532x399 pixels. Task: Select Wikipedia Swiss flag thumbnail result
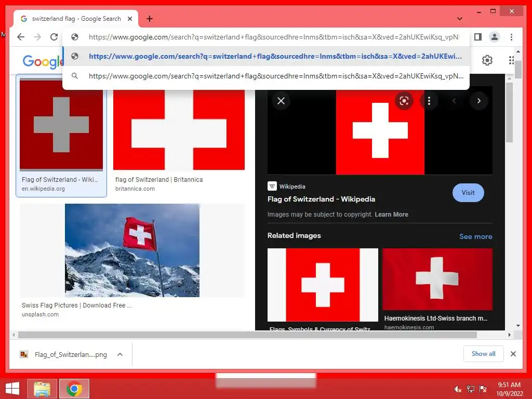(x=61, y=125)
